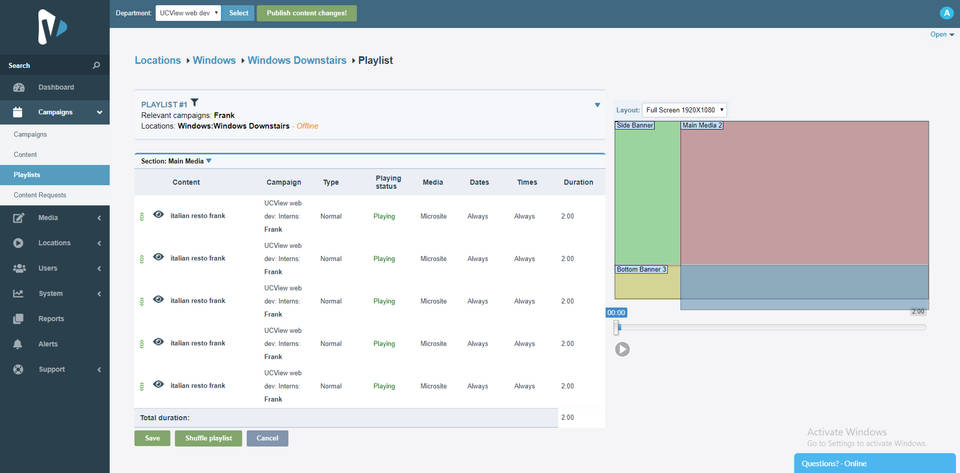Toggle the eye preview on last italian resto frank row
Viewport: 960px width, 473px height.
pyautogui.click(x=158, y=384)
